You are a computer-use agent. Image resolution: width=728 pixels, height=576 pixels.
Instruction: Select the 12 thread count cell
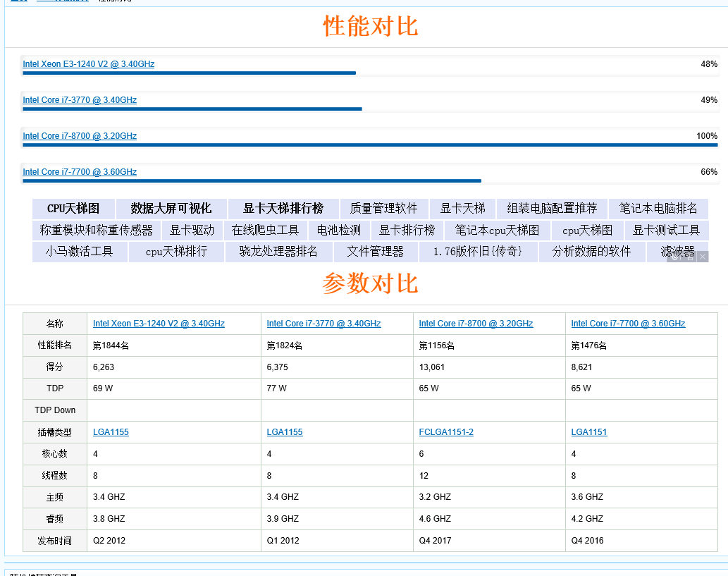[489, 476]
